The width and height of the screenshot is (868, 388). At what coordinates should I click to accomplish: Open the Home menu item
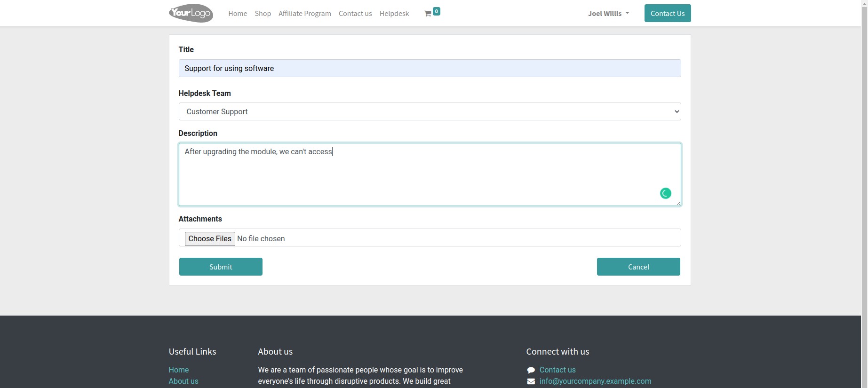(238, 14)
